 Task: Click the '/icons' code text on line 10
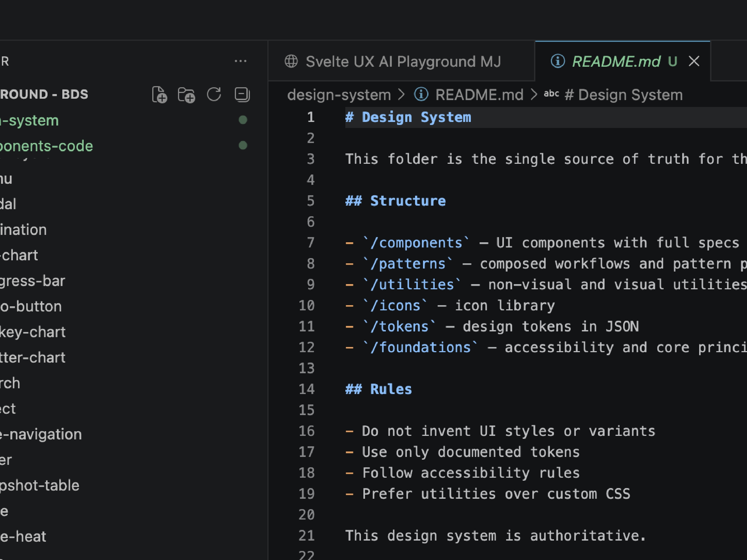pos(395,306)
